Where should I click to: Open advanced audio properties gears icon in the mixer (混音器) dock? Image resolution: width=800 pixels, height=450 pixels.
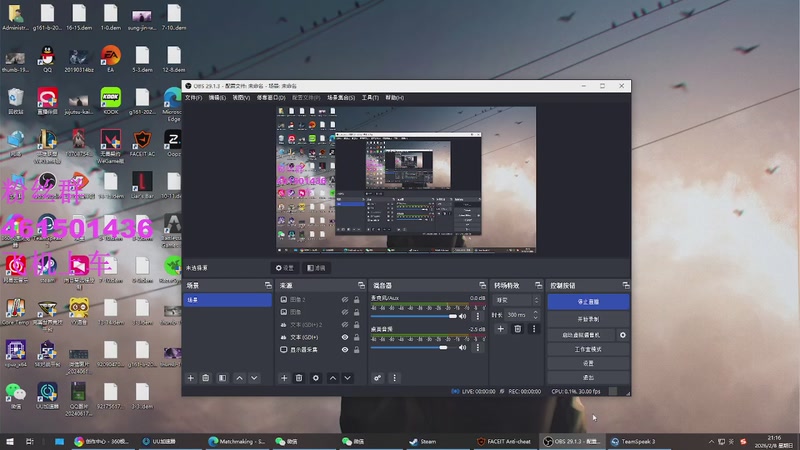click(x=378, y=378)
